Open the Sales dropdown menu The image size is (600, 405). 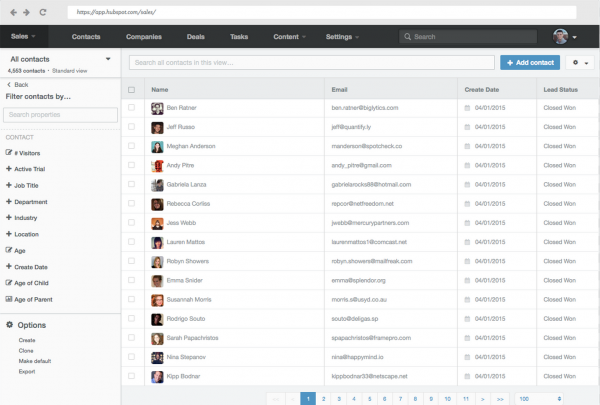point(23,36)
